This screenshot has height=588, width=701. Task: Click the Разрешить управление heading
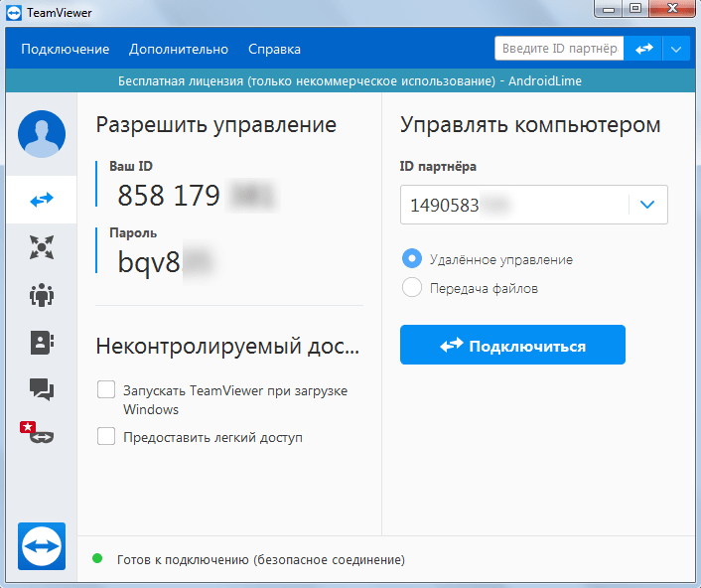click(x=216, y=125)
